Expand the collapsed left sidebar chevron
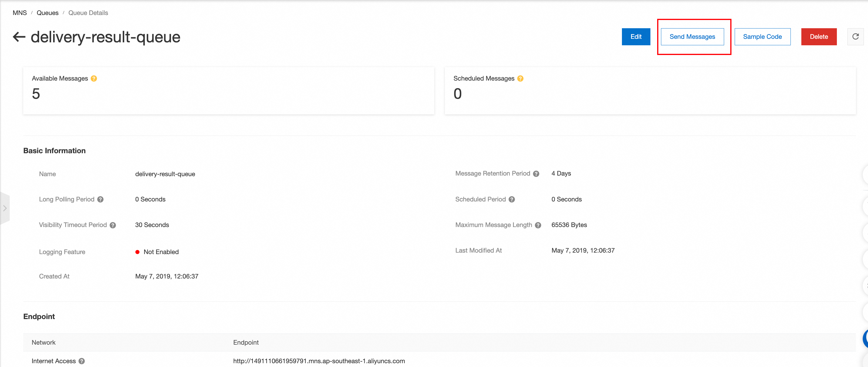868x367 pixels. tap(5, 208)
